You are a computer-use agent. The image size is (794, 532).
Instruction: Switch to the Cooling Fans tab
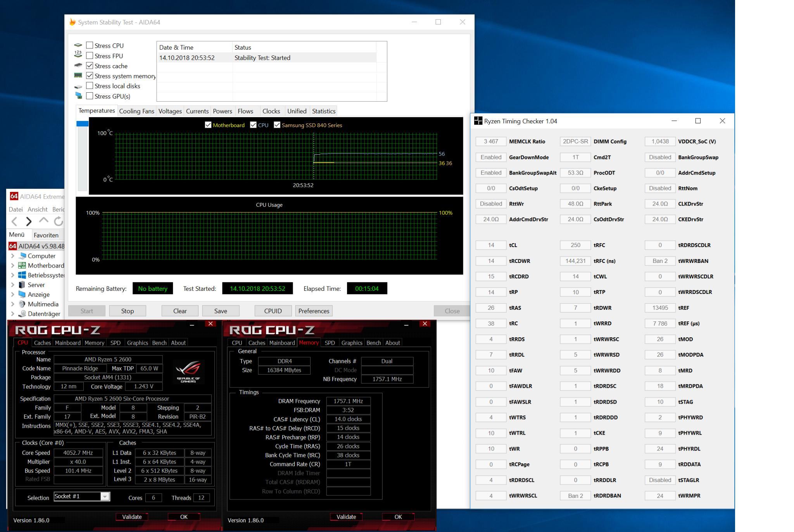[136, 111]
